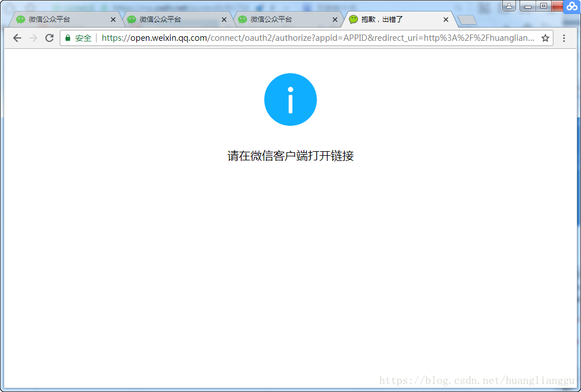Click the forward navigation arrow
The height and width of the screenshot is (392, 581).
[33, 38]
